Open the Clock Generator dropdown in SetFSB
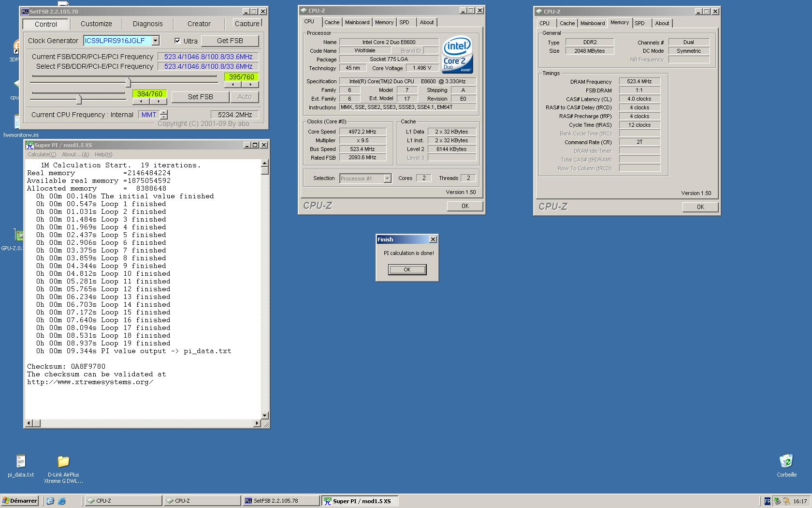 coord(156,41)
